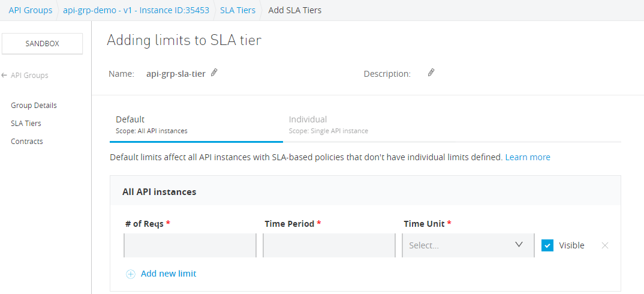Click the Description edit pencil icon
This screenshot has width=644, height=294.
pos(431,73)
